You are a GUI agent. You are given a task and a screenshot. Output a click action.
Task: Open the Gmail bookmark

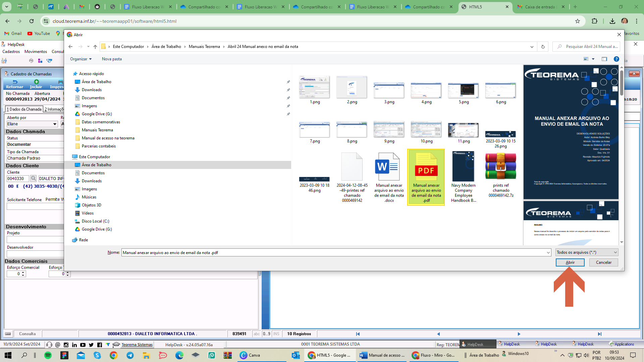point(13,34)
